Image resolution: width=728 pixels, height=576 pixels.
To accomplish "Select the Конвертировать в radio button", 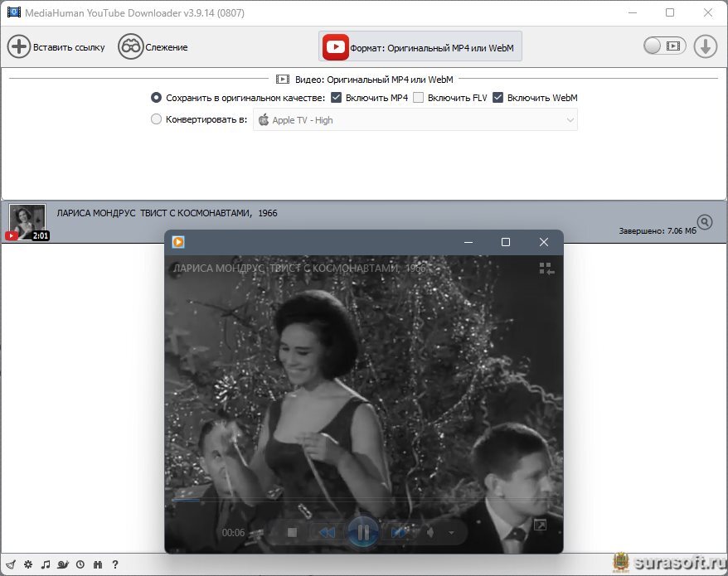I will click(156, 119).
